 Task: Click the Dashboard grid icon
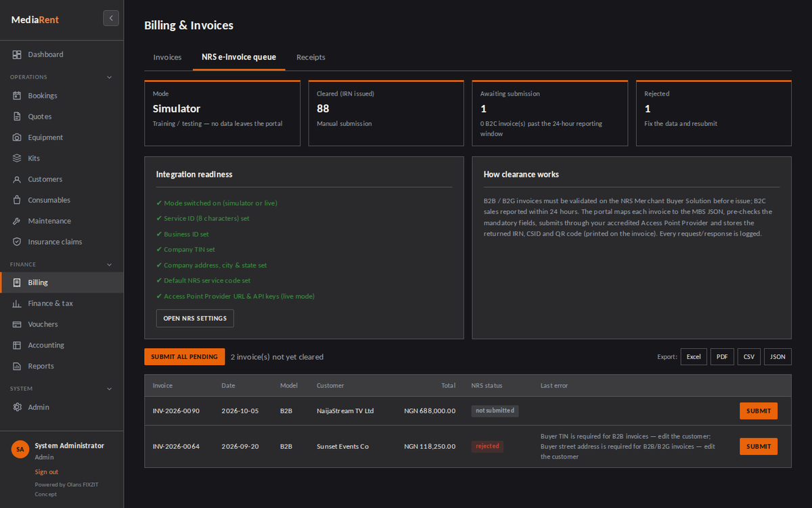click(x=17, y=54)
